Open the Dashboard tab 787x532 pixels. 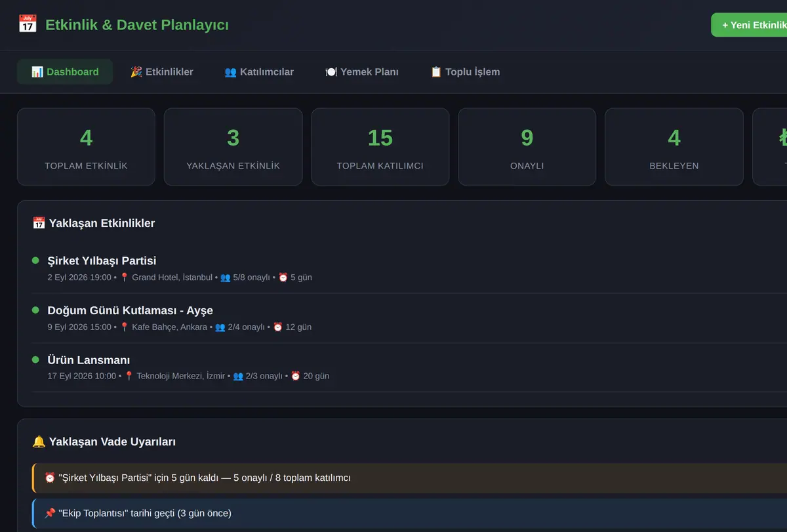65,72
